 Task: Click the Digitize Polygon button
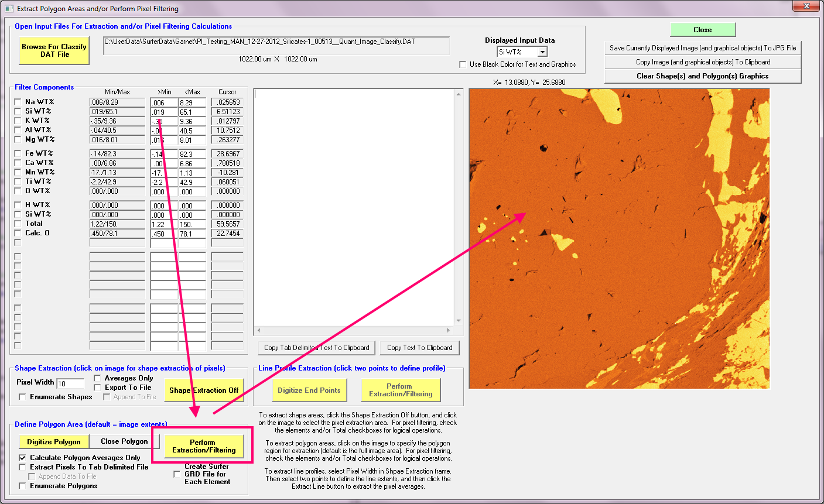pyautogui.click(x=54, y=441)
